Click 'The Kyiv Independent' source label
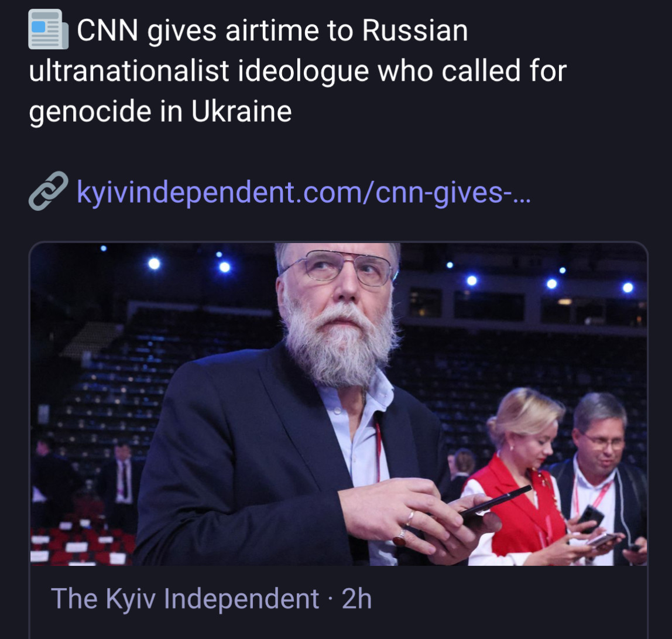 click(x=185, y=598)
